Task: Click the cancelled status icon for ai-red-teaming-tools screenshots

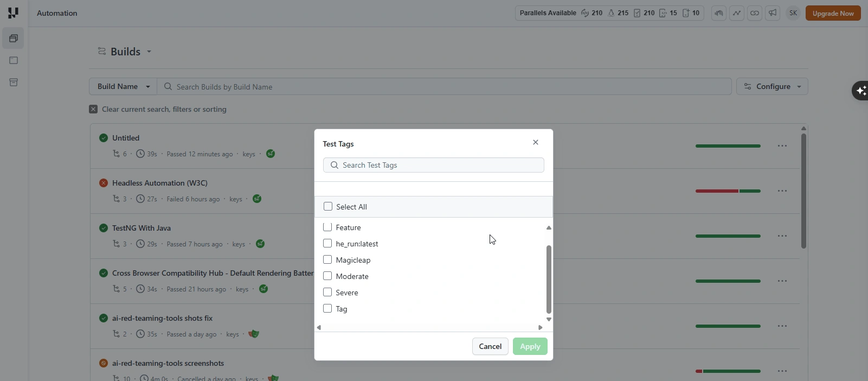Action: click(104, 363)
